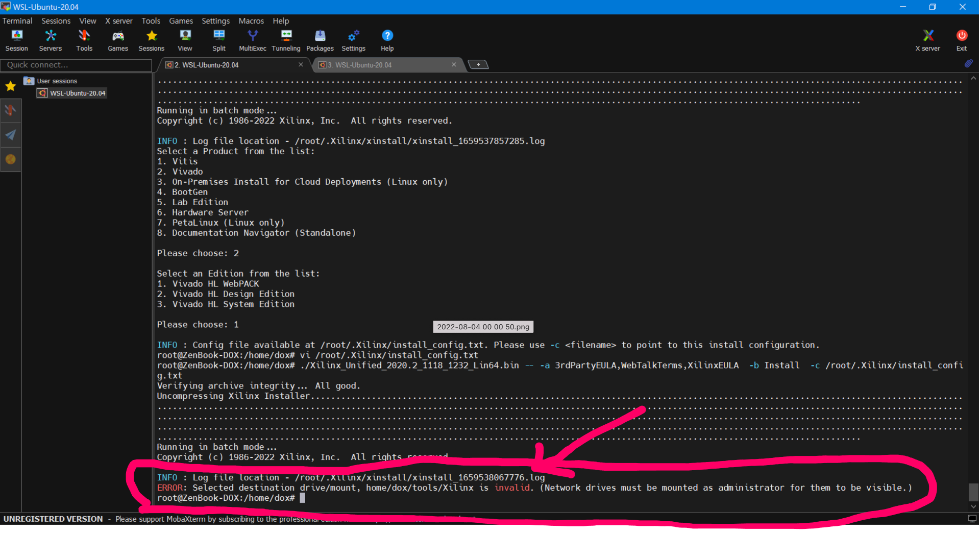Click the Session toolbar icon

coord(17,40)
